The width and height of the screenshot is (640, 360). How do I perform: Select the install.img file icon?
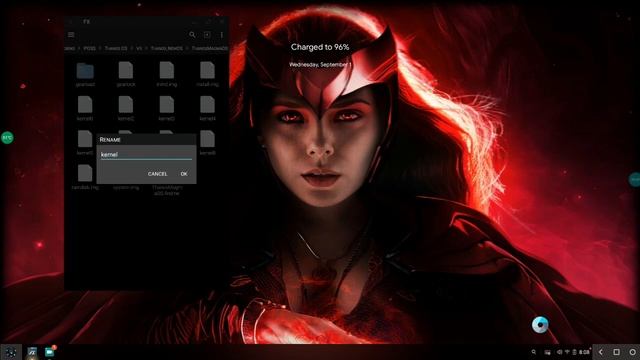207,70
